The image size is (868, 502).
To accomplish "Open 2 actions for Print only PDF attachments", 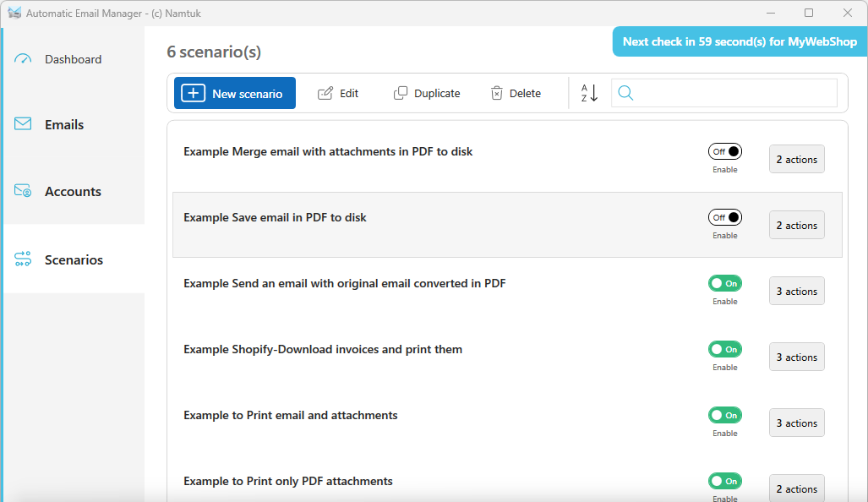I will (797, 488).
